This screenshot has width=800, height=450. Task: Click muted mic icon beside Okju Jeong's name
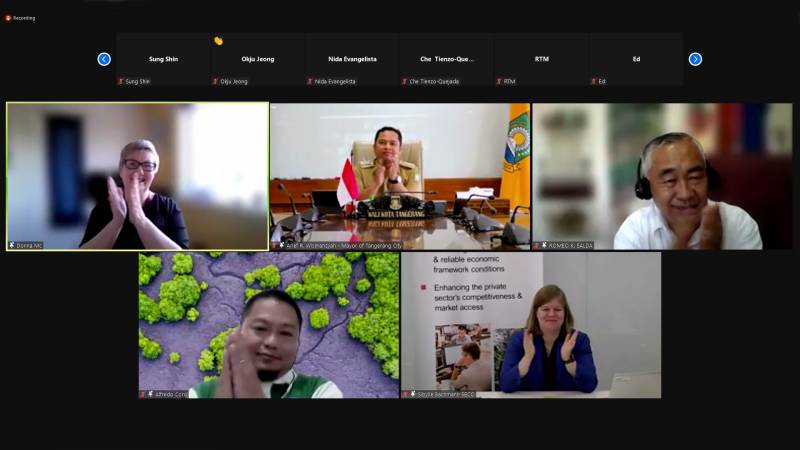coord(215,81)
